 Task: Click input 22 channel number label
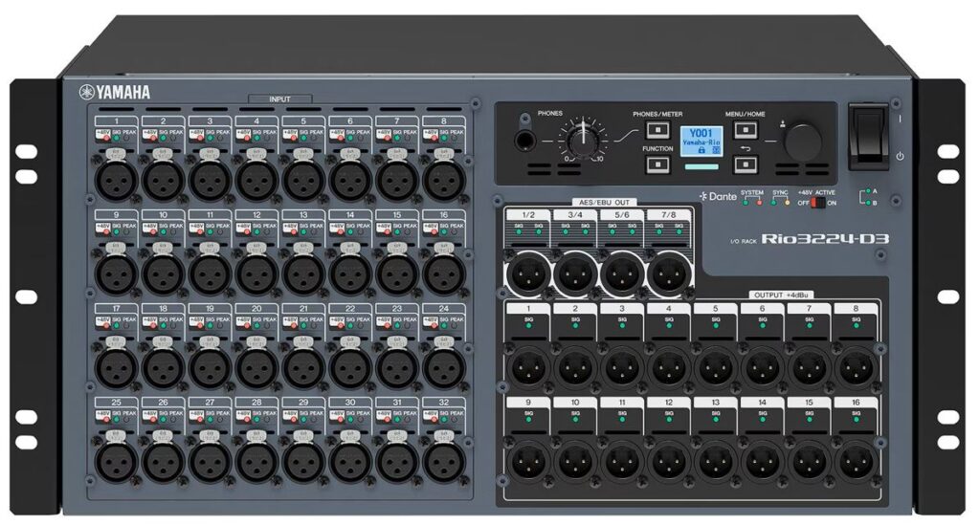click(350, 308)
